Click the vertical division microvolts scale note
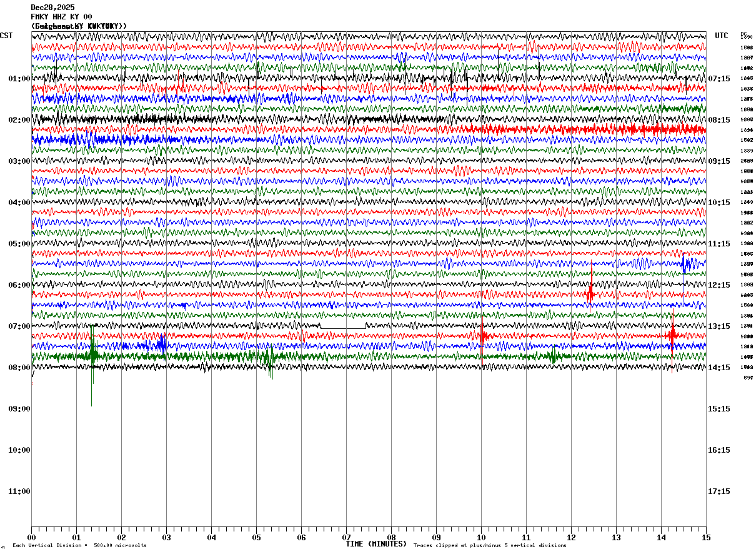This screenshot has height=554, width=756. click(x=79, y=546)
